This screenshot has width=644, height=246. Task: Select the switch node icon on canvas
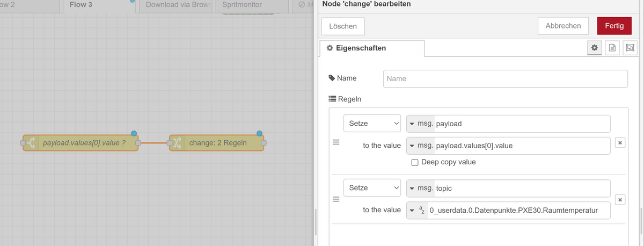(31, 143)
